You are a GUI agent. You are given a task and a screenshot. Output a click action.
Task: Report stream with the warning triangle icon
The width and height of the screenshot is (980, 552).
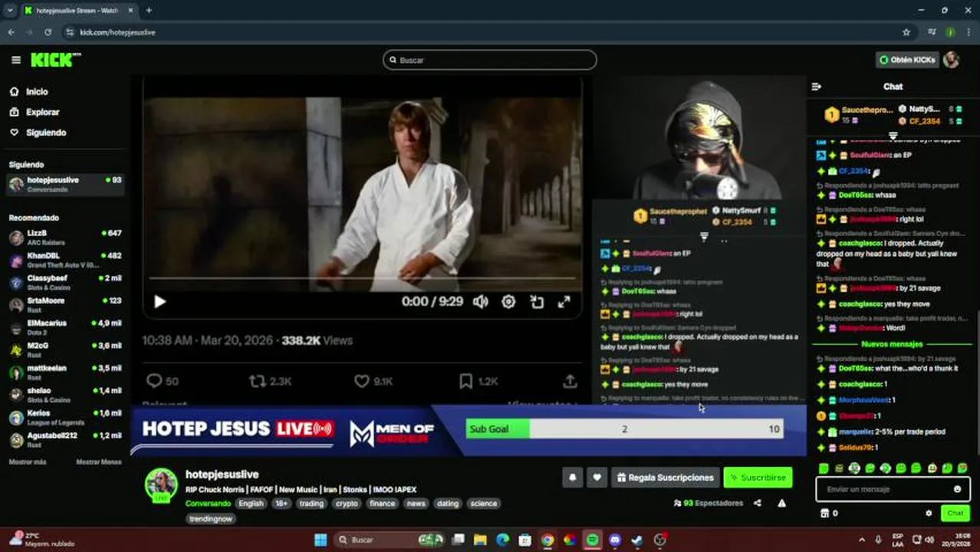pyautogui.click(x=781, y=504)
